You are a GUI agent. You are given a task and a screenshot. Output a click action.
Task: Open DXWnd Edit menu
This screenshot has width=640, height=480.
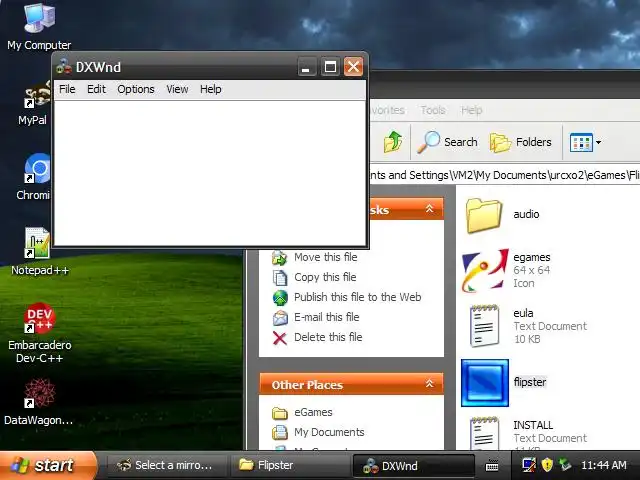96,89
